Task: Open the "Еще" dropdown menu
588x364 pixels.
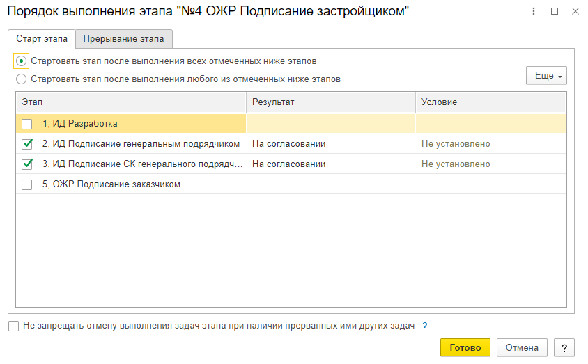Action: pos(546,75)
